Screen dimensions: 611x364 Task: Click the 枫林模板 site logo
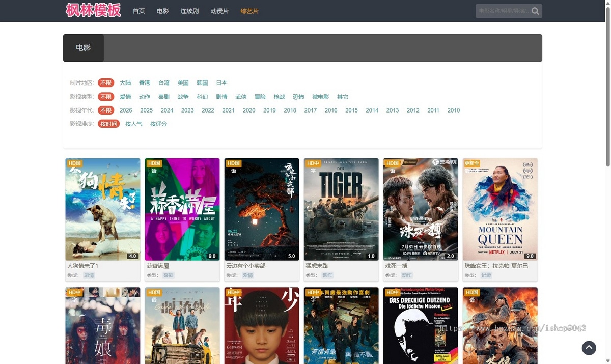94,11
